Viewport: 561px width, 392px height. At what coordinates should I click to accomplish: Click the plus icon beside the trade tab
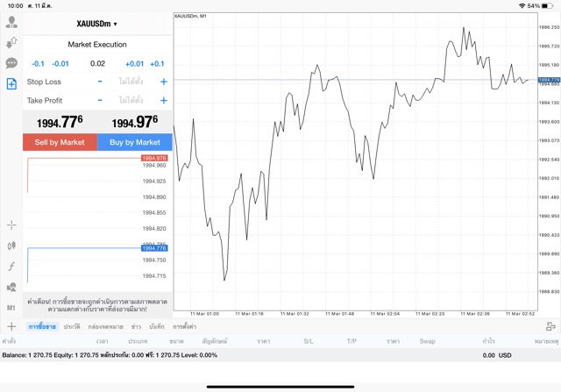[11, 326]
